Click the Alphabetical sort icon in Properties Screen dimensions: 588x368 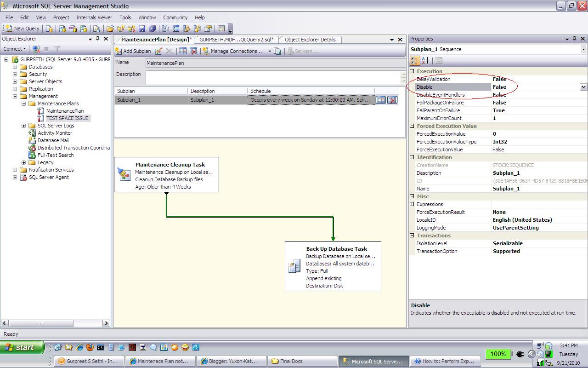click(x=425, y=61)
